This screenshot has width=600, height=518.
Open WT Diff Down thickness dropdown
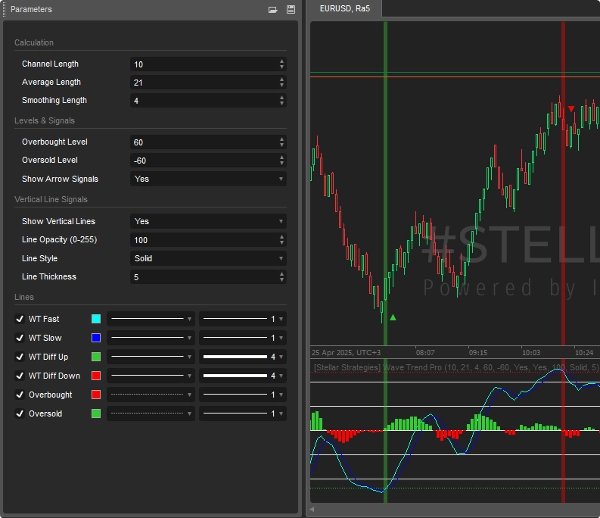[x=243, y=376]
